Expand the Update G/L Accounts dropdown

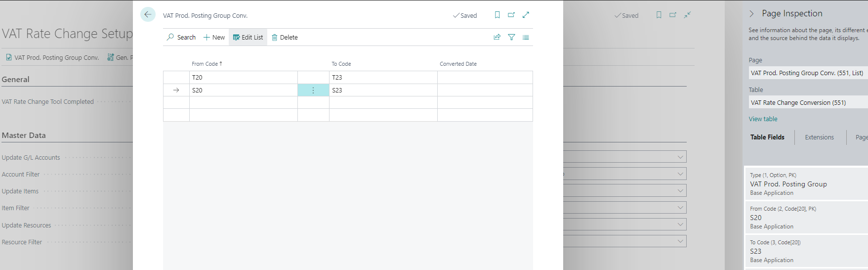point(680,157)
